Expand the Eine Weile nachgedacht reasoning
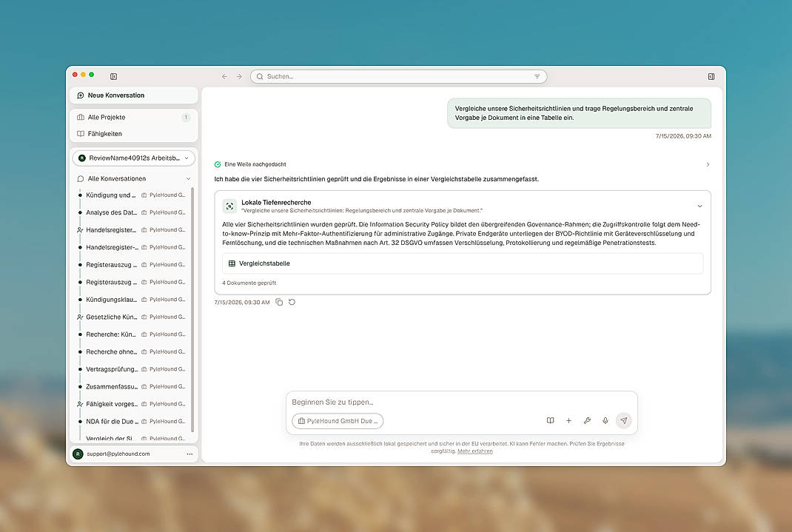 [708, 164]
